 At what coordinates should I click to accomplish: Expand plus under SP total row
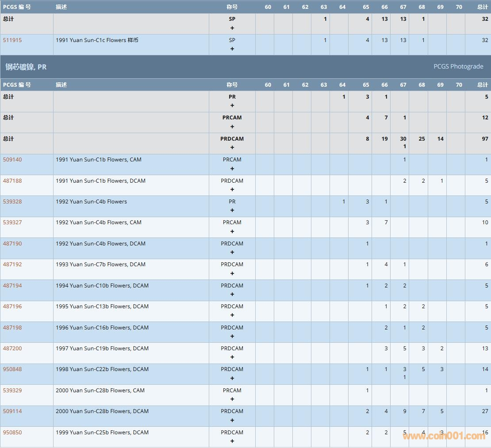[232, 28]
